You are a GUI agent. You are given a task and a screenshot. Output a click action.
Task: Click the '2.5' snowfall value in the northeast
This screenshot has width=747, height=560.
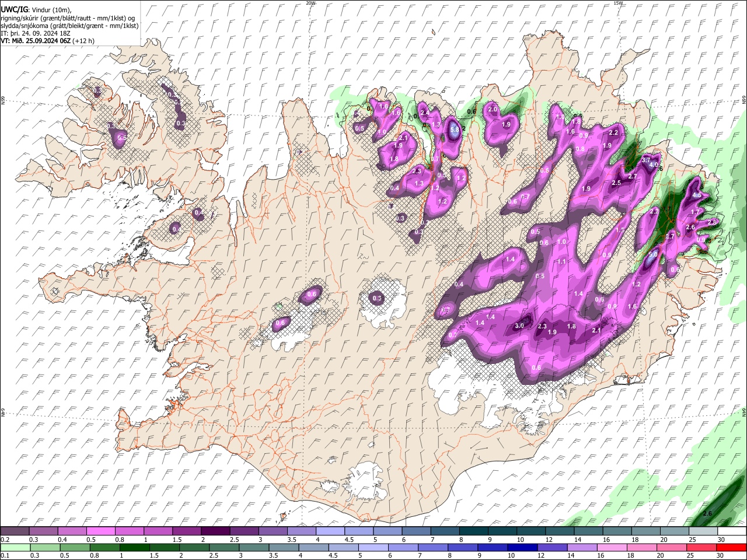[616, 183]
